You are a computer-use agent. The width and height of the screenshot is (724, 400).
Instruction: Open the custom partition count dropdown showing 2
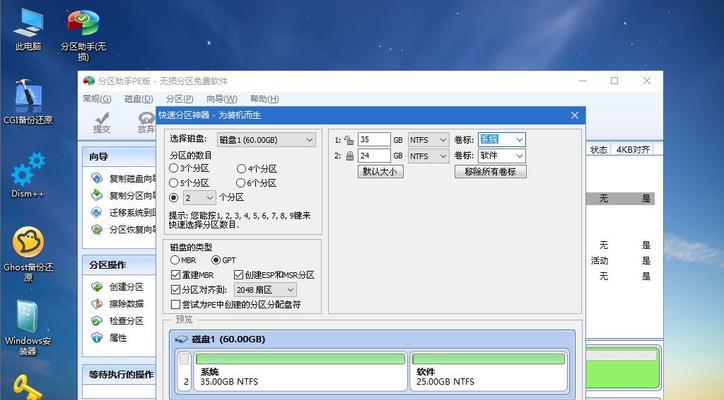(x=199, y=198)
